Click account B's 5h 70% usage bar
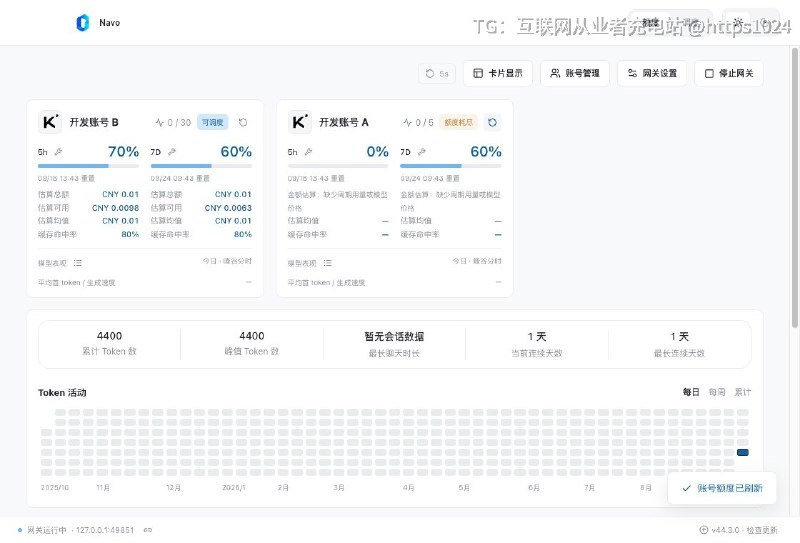 [x=88, y=166]
